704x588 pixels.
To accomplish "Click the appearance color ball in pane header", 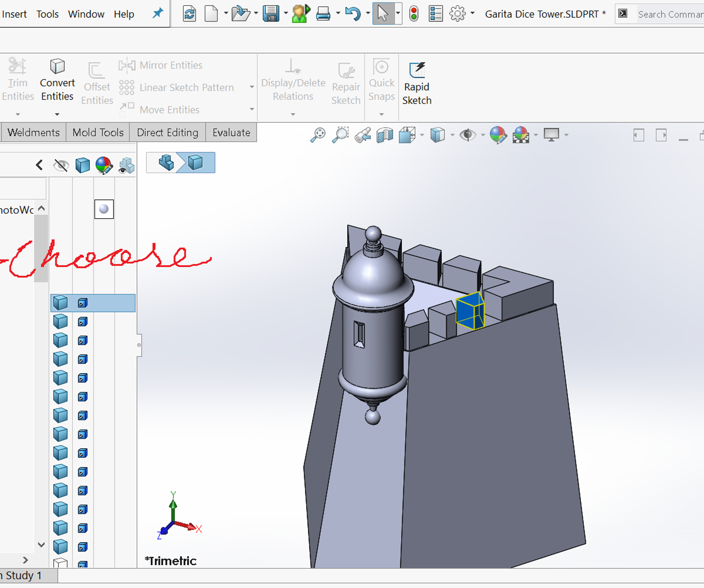I will [104, 165].
